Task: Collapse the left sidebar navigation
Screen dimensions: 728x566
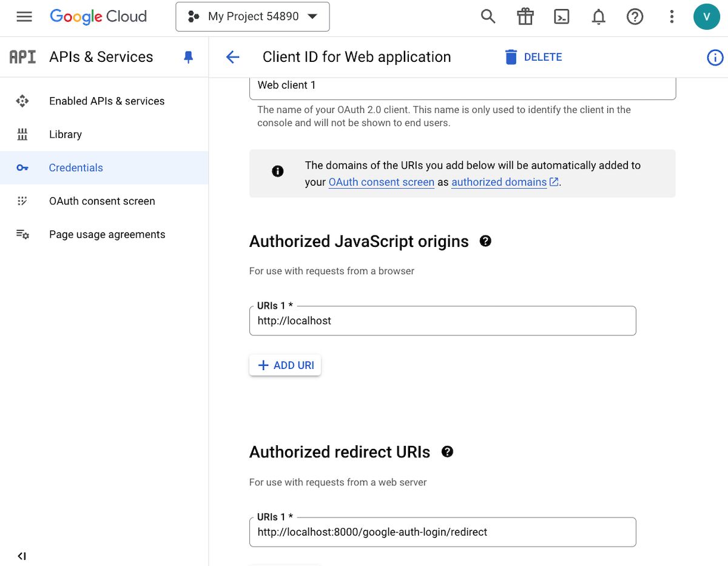Action: point(22,556)
